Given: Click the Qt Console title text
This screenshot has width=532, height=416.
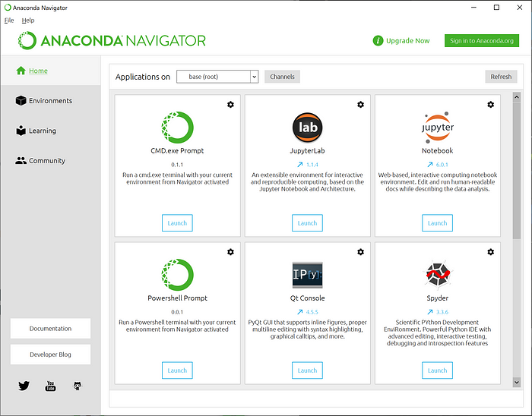Looking at the screenshot, I should click(x=307, y=298).
